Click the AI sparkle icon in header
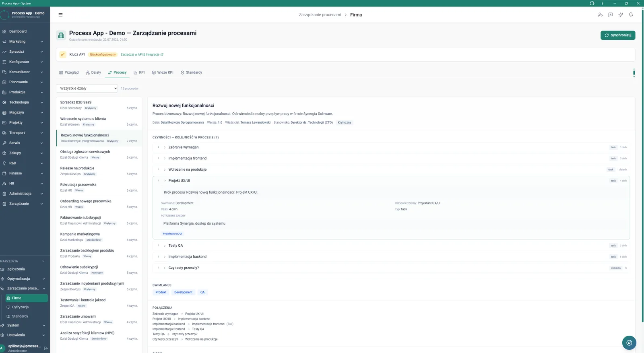 (x=621, y=15)
